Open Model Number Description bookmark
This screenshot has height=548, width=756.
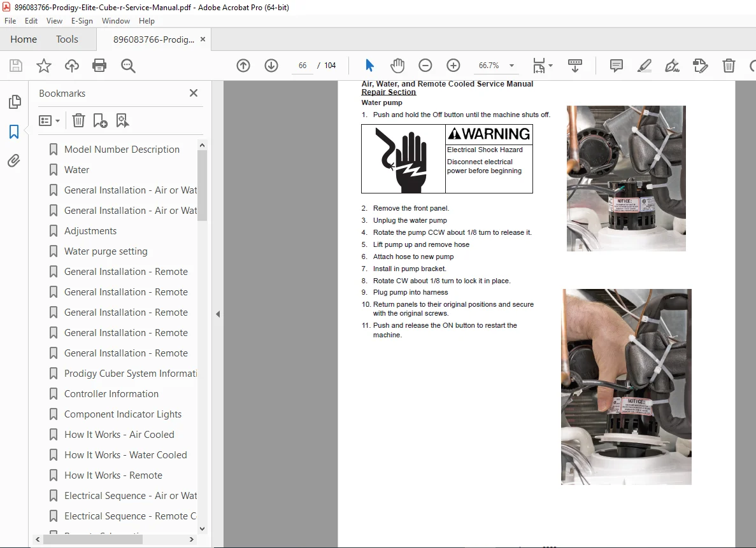click(122, 150)
